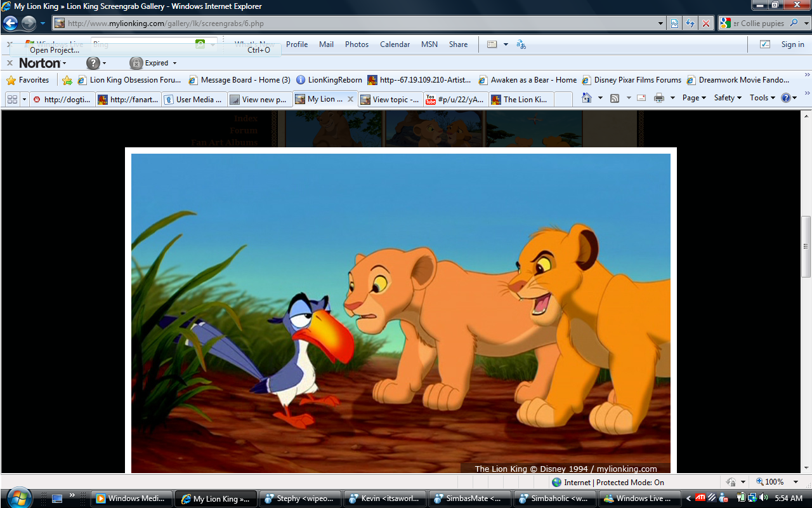This screenshot has height=508, width=812.
Task: Open the Page dropdown menu
Action: coord(694,98)
